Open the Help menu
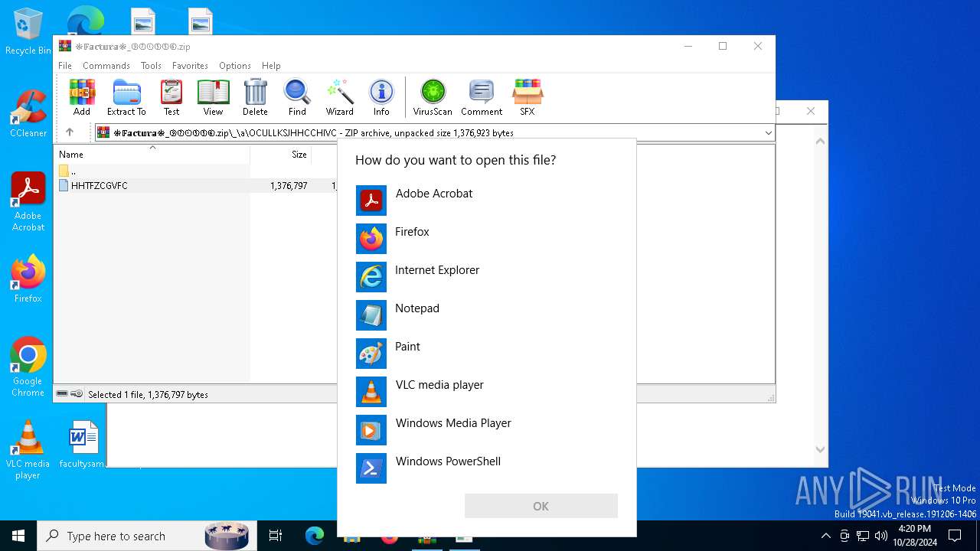 [271, 66]
